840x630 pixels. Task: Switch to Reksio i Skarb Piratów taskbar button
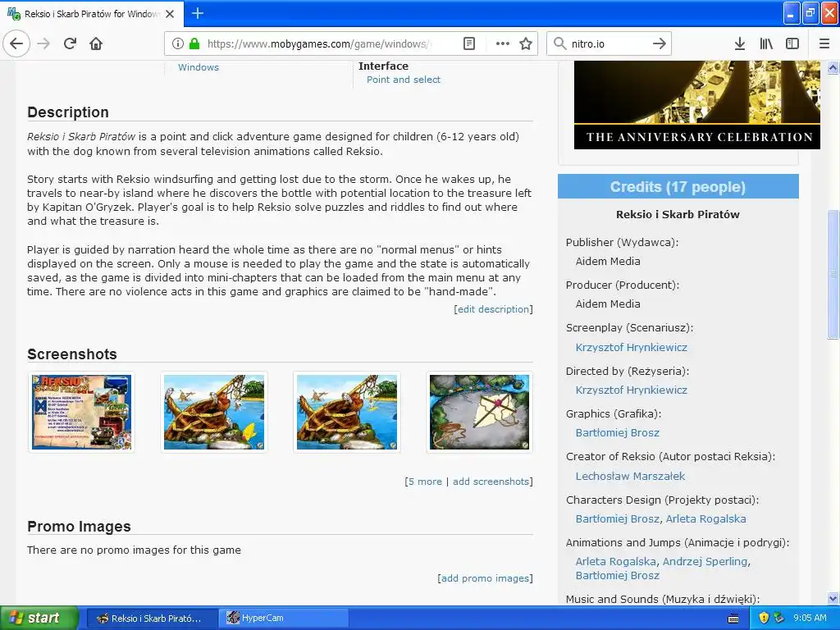point(152,618)
